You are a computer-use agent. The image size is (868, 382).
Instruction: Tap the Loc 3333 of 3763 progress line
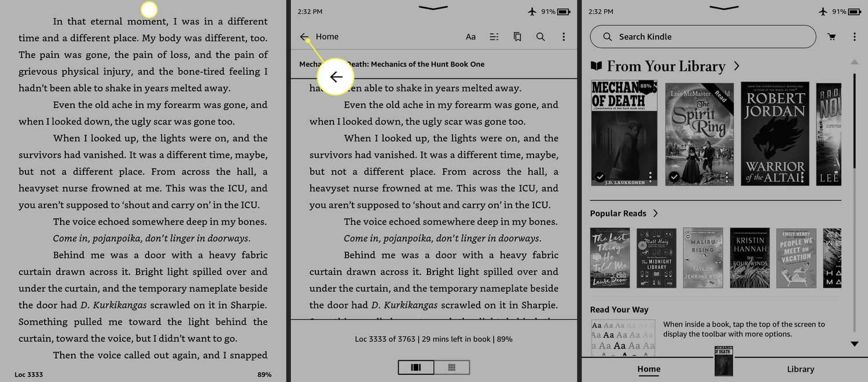[x=433, y=339]
